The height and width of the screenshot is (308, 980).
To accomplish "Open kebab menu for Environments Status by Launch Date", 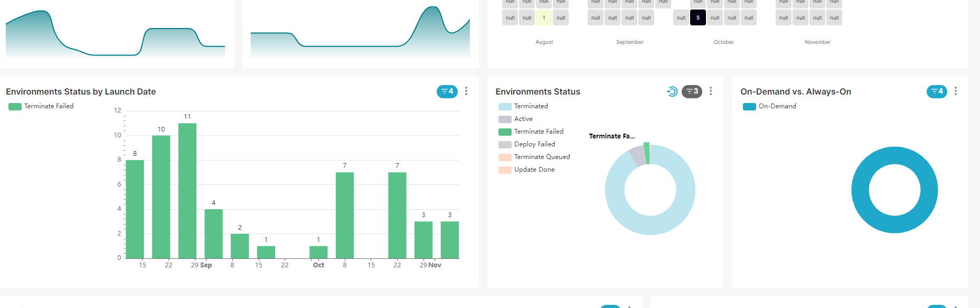I will (x=466, y=91).
